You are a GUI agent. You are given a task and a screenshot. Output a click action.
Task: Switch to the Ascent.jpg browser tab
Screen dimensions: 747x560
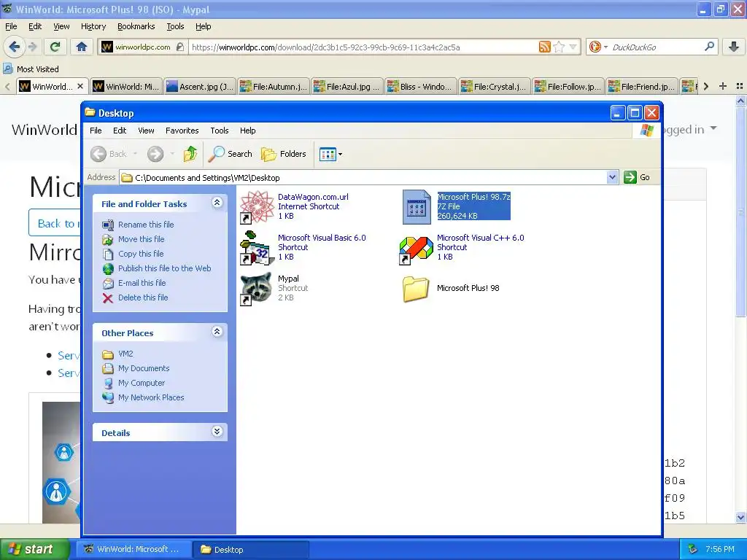point(200,87)
